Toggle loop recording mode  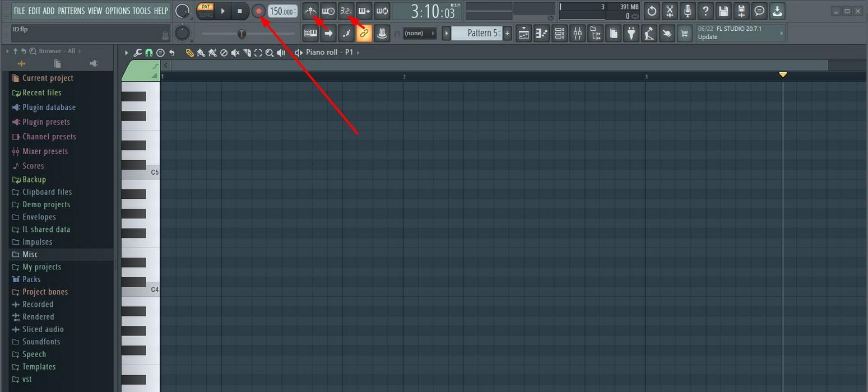click(x=382, y=11)
